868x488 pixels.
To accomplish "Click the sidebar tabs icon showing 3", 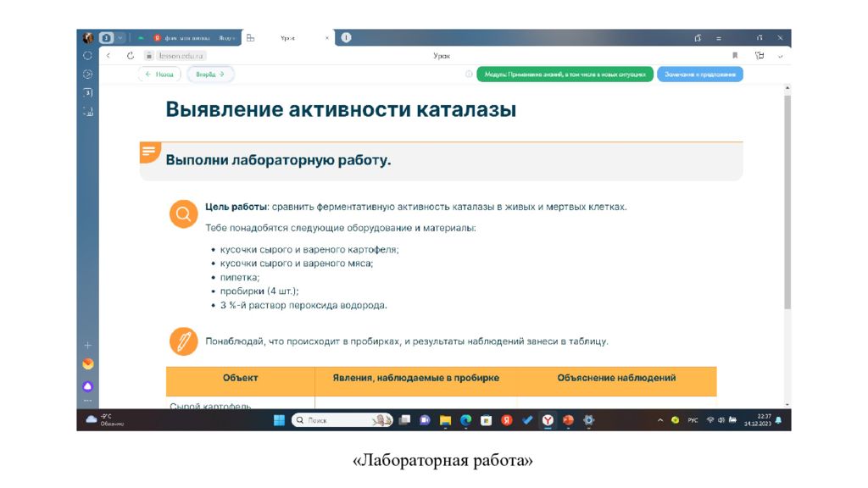I will [x=87, y=92].
